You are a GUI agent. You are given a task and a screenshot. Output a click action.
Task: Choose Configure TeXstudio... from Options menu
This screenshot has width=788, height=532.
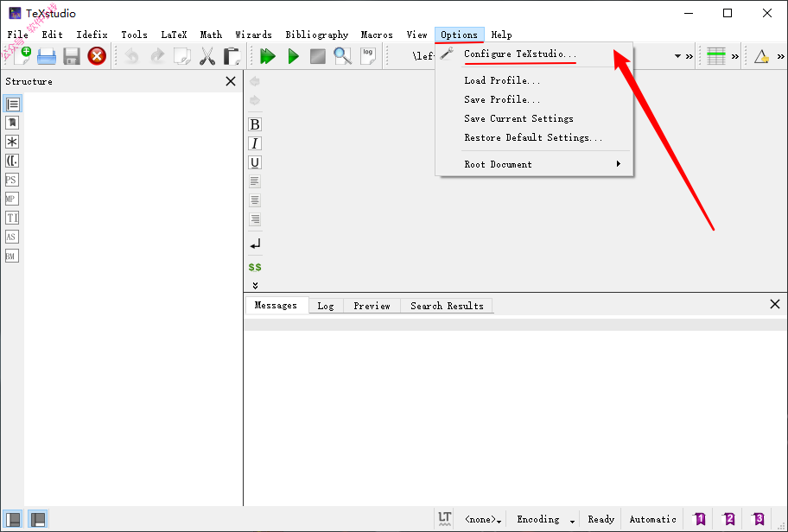[534, 54]
